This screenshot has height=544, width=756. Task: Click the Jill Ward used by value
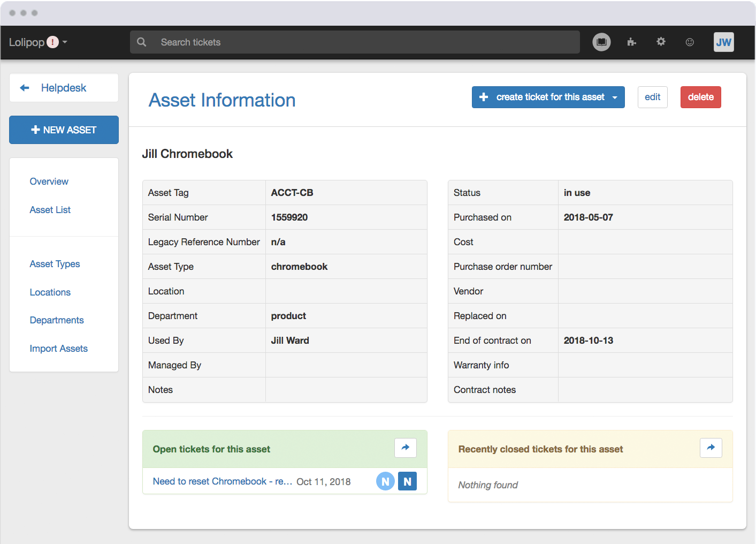pos(290,341)
